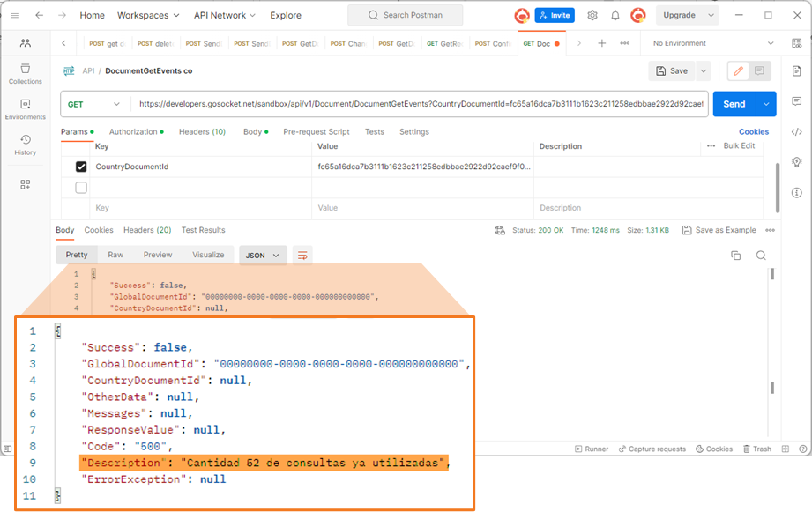Open comments icon in right sidebar
Screen dimensions: 812x512
797,101
